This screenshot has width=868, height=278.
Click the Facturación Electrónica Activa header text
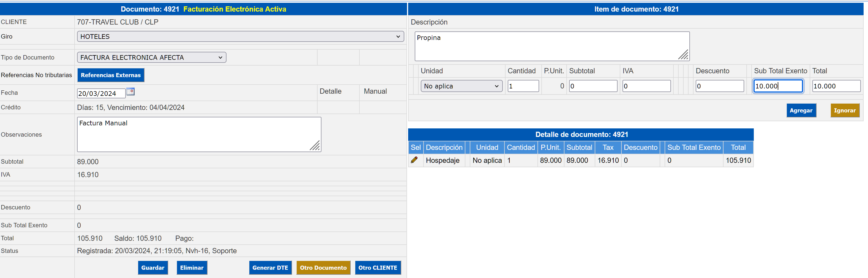pyautogui.click(x=234, y=9)
